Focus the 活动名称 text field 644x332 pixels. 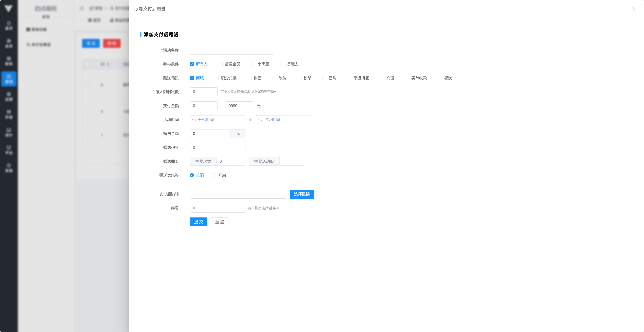coord(231,50)
